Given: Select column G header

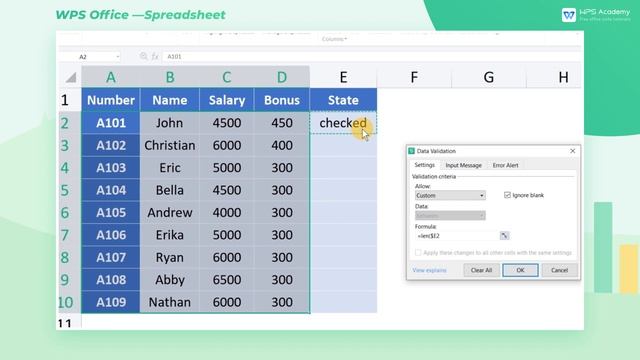Looking at the screenshot, I should point(489,77).
